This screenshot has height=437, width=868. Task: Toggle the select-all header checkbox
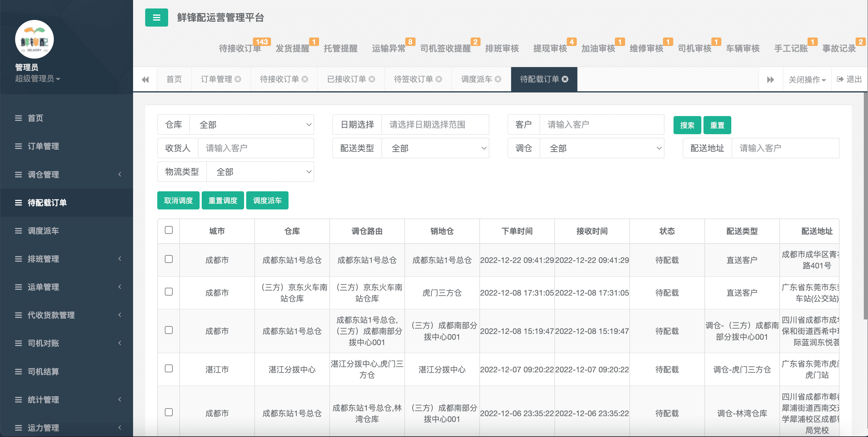(x=169, y=230)
